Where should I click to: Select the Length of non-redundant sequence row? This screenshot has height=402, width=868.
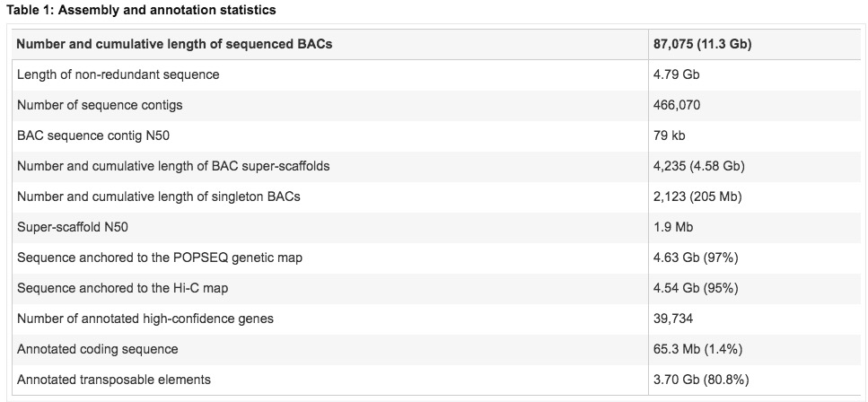tap(118, 74)
